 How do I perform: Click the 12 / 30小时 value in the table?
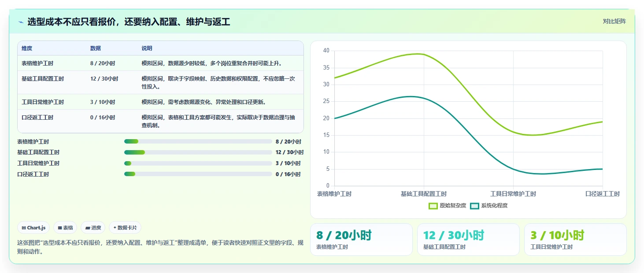click(x=104, y=79)
